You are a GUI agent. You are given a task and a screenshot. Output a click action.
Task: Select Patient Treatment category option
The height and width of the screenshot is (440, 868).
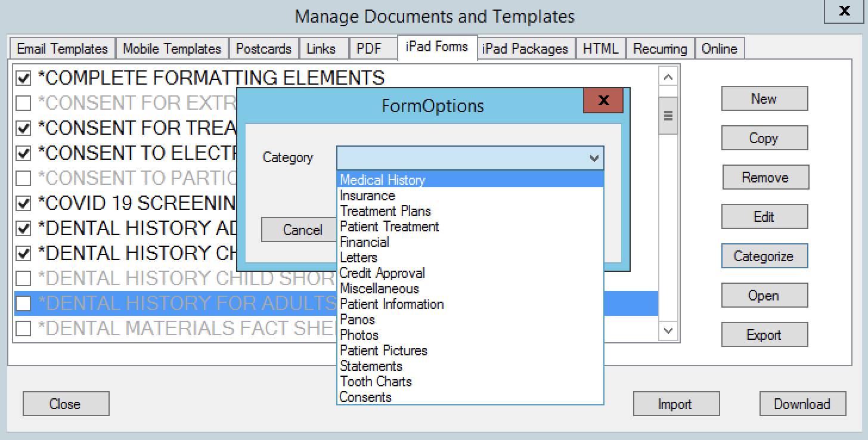[470, 227]
